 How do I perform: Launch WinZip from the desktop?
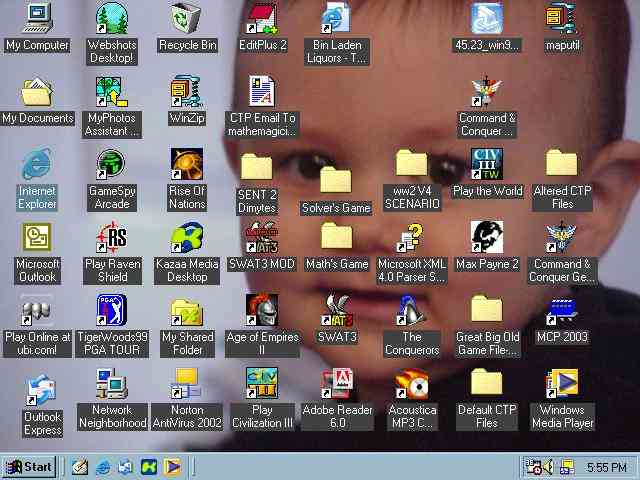tap(187, 93)
